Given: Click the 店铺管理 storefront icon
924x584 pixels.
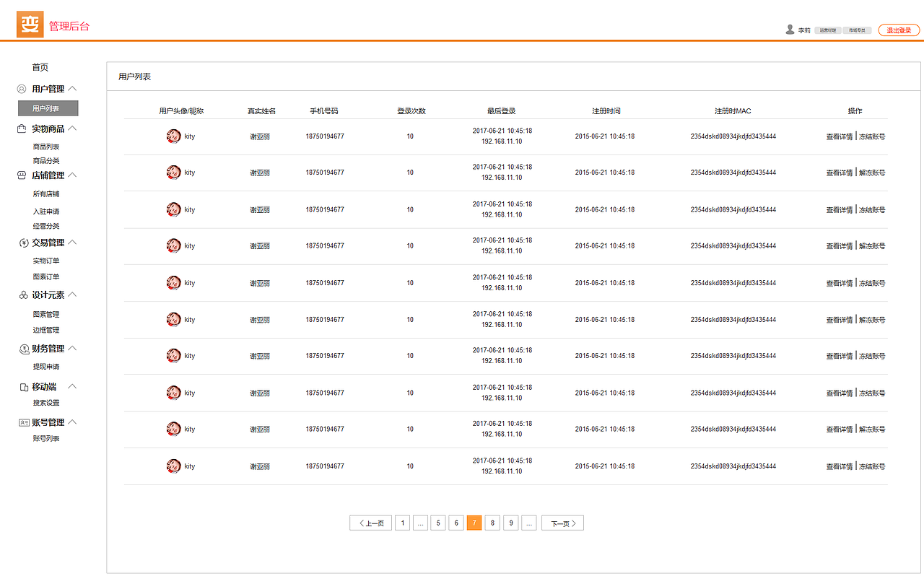Looking at the screenshot, I should pos(22,175).
